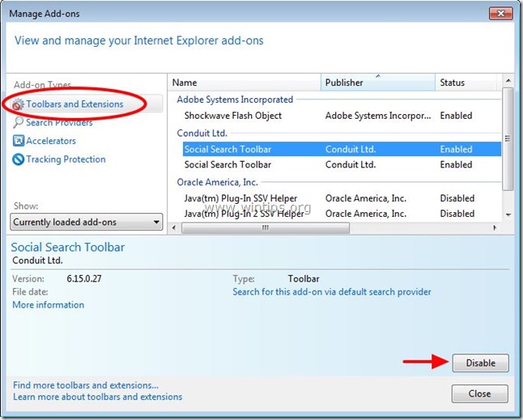The width and height of the screenshot is (523, 420).
Task: Click the horizontal scrollbar right arrow
Action: 495,228
